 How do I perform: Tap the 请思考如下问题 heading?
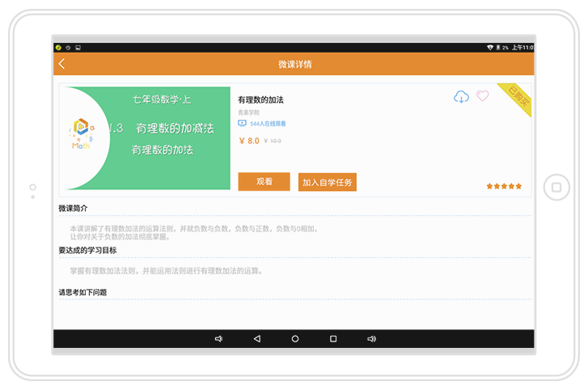[x=82, y=292]
